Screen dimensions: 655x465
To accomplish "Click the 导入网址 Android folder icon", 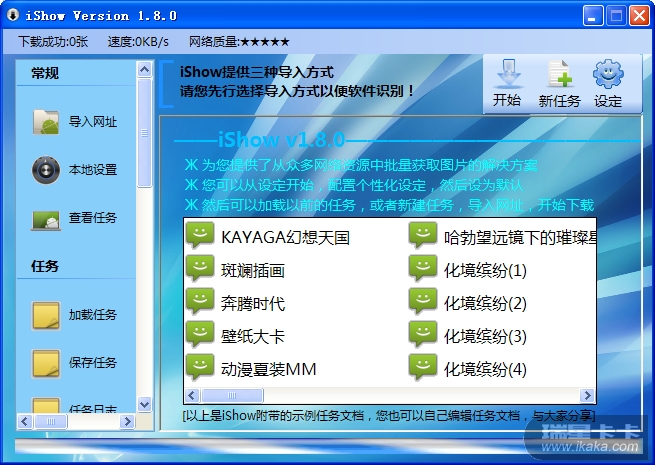I will pyautogui.click(x=46, y=122).
